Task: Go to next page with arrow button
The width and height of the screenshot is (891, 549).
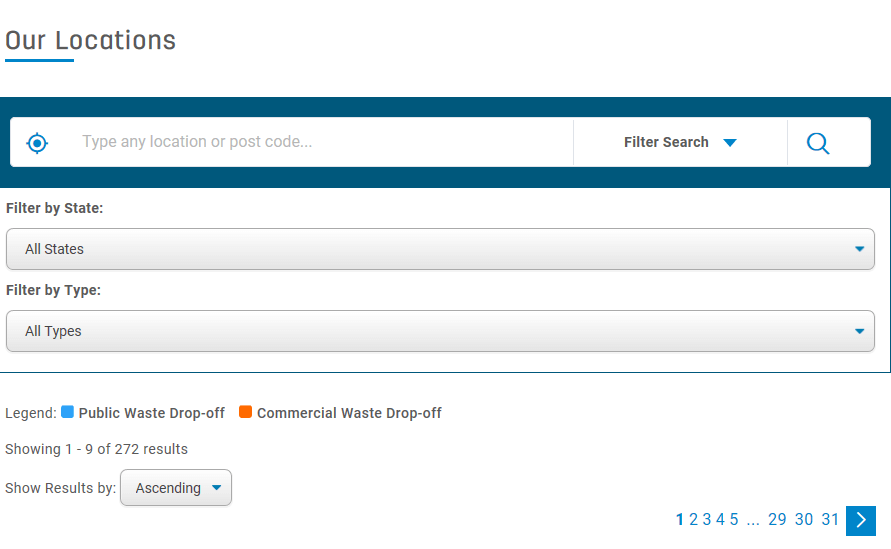Action: coord(860,520)
